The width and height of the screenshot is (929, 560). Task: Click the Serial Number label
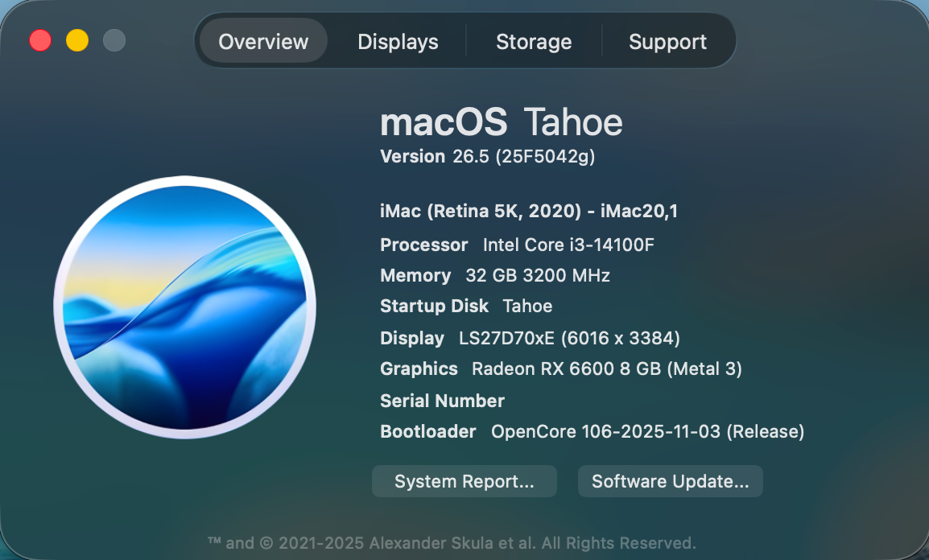point(442,401)
